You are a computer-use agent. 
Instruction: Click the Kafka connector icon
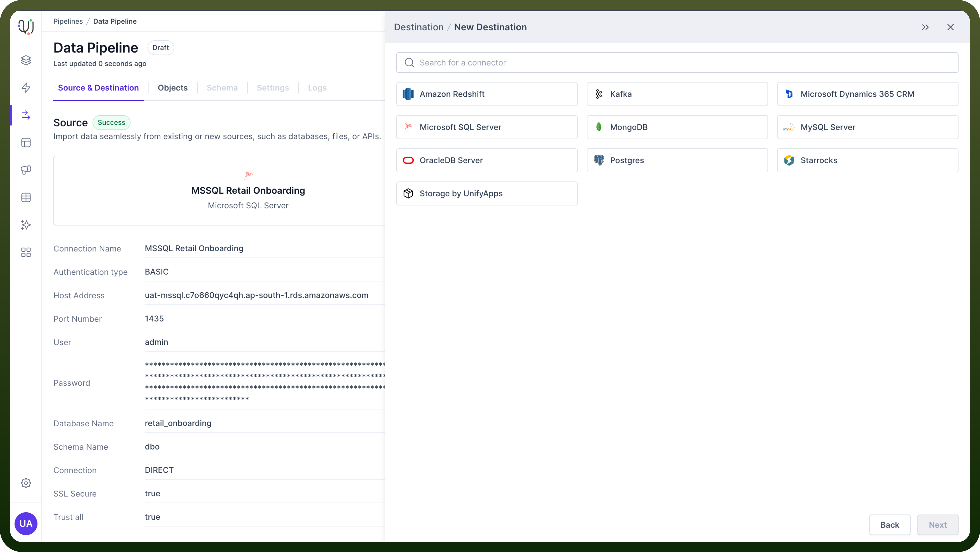coord(599,94)
